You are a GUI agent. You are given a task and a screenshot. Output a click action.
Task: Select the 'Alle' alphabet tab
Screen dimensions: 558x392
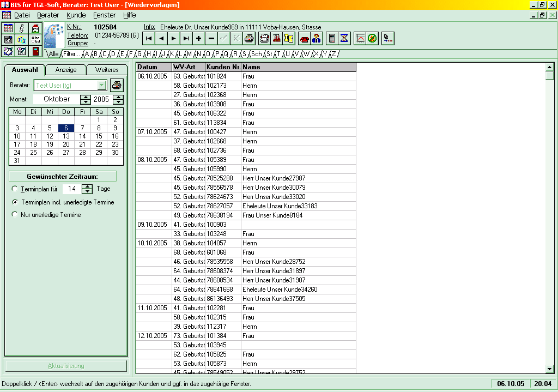pyautogui.click(x=54, y=54)
